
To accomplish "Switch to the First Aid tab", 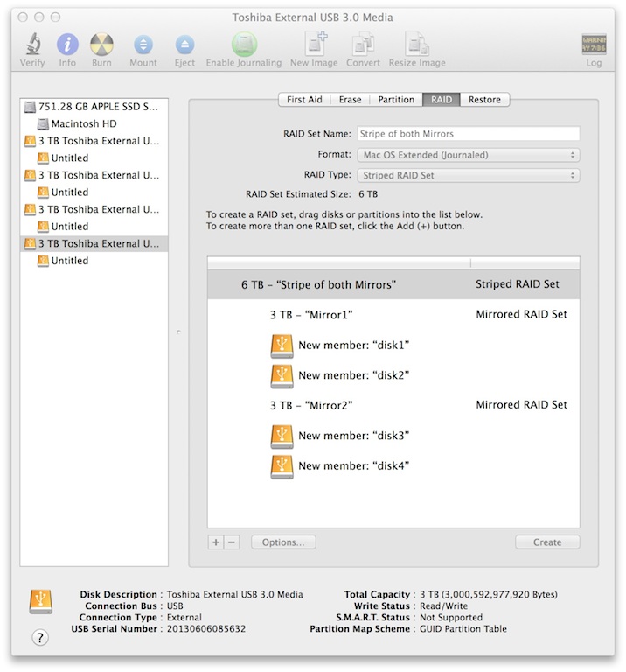I will pyautogui.click(x=304, y=100).
